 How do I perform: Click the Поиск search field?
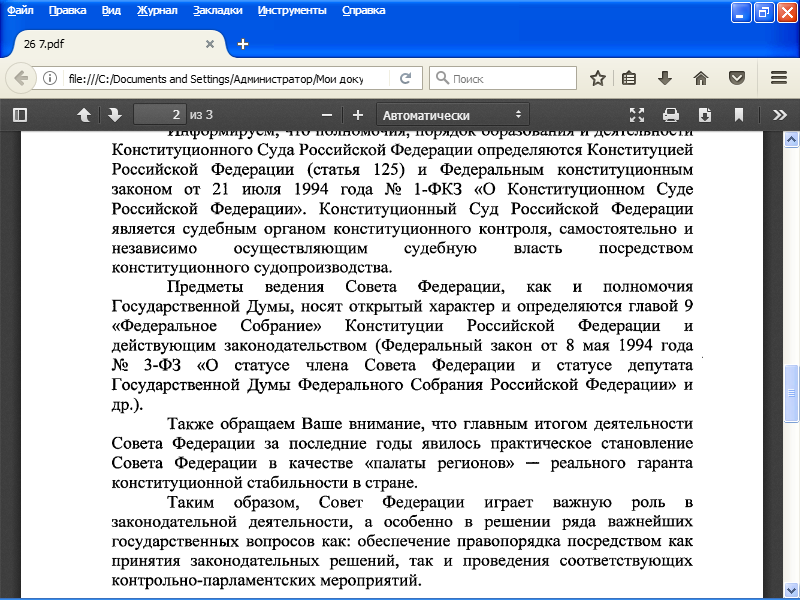(x=503, y=79)
